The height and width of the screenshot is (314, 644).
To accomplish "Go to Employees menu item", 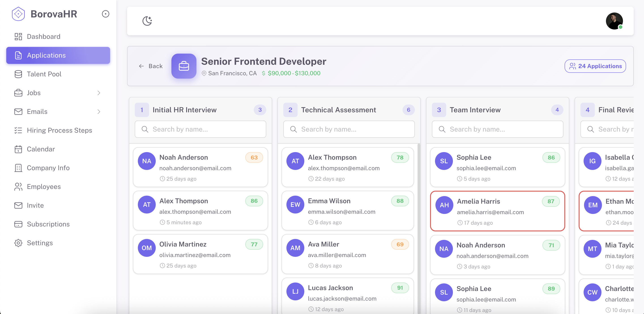I will [x=44, y=186].
